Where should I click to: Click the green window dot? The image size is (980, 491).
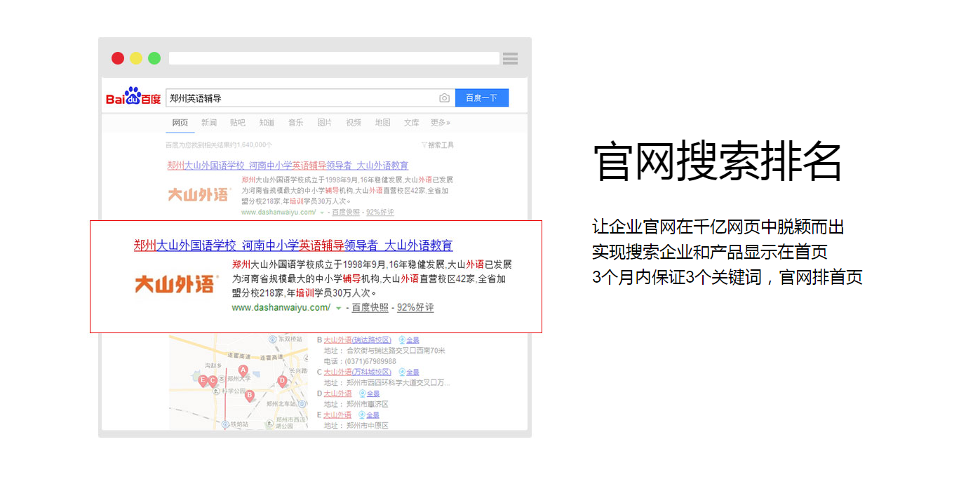click(154, 58)
